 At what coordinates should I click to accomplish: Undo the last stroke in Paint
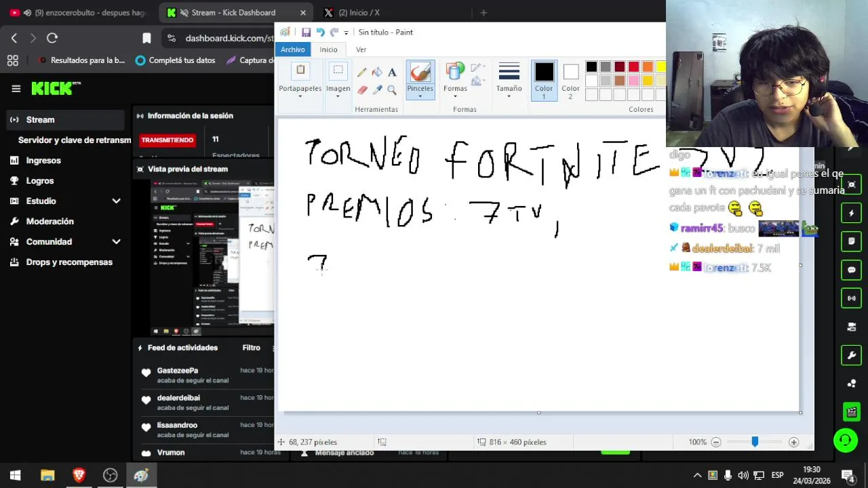320,32
